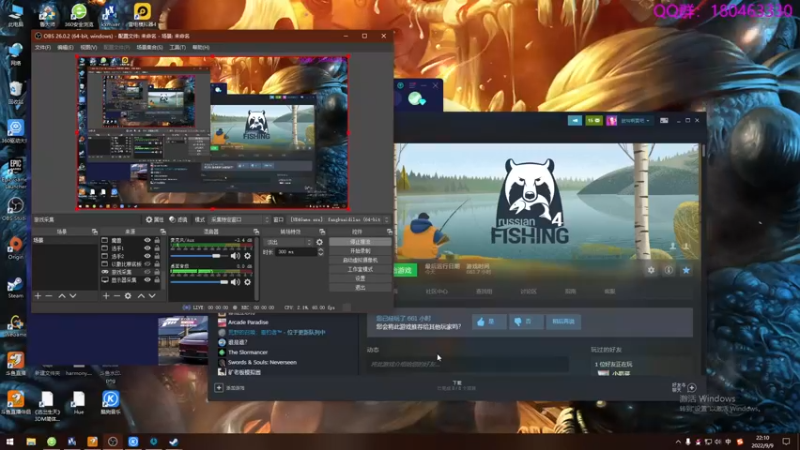Move source up in the sources list
Screen dimensions: 800x450
(x=141, y=296)
